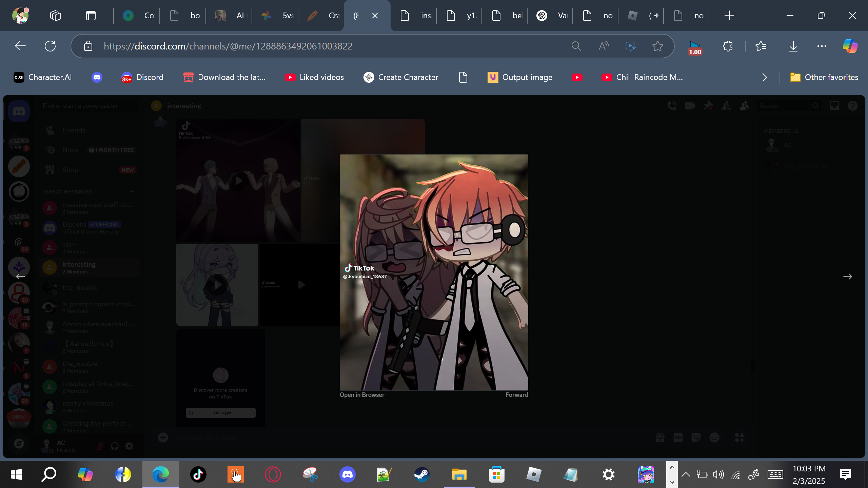Open the volume control in system tray

click(x=718, y=474)
